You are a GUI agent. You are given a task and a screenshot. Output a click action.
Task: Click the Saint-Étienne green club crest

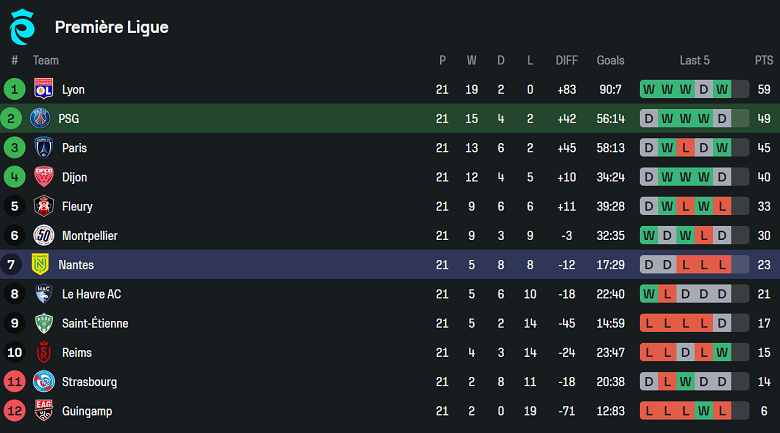click(x=43, y=324)
